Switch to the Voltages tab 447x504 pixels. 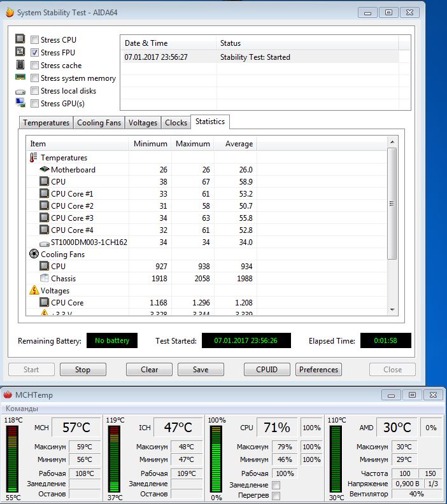143,123
